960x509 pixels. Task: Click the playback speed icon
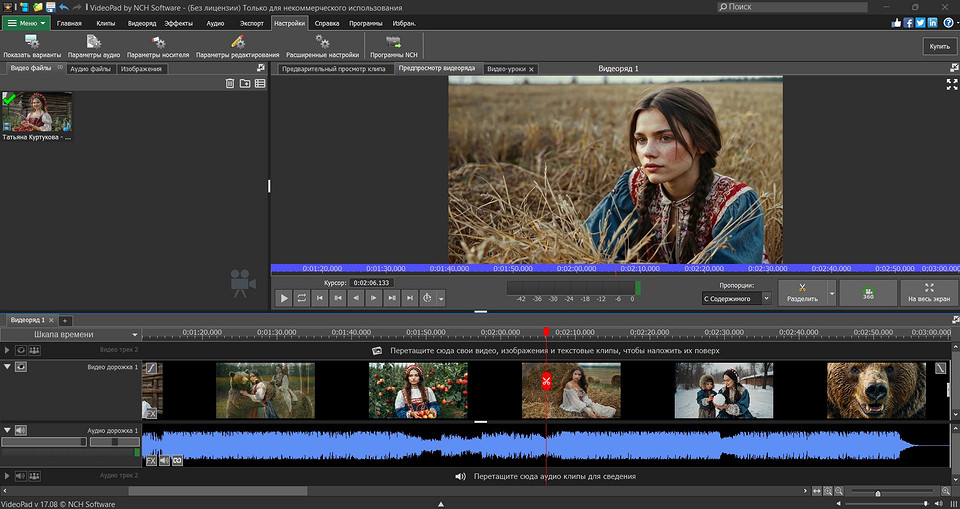click(427, 298)
